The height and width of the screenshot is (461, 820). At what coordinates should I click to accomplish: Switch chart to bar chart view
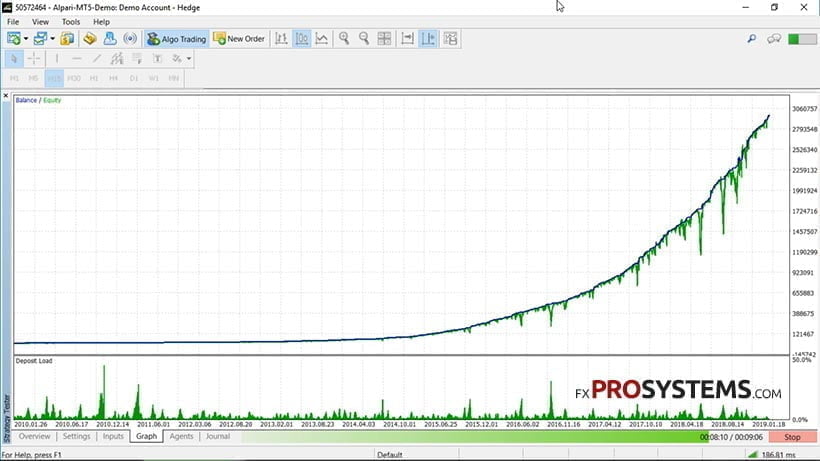pos(281,39)
